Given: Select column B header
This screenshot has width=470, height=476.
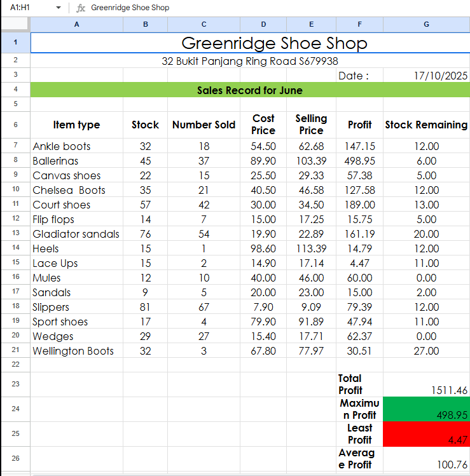Looking at the screenshot, I should coord(145,24).
